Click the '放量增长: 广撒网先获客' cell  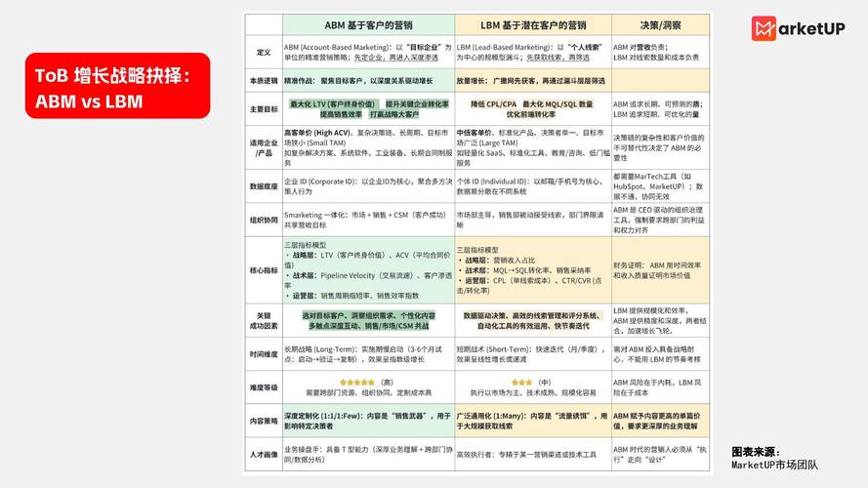(x=533, y=81)
